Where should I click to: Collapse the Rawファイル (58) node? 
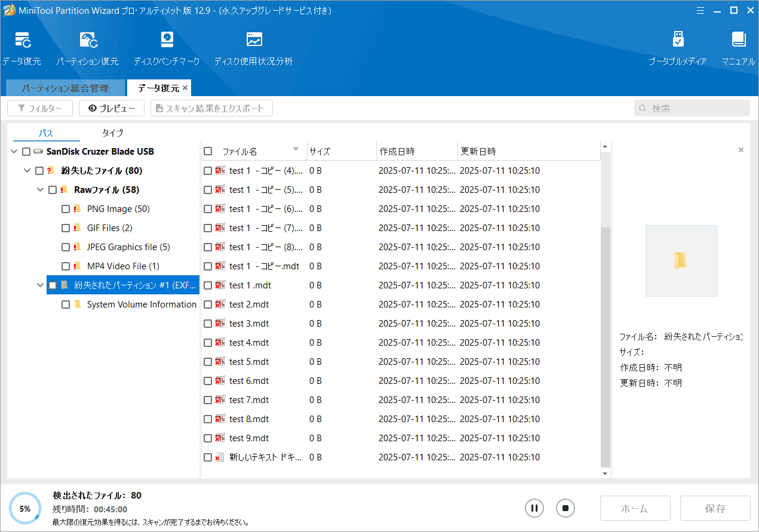pyautogui.click(x=40, y=190)
